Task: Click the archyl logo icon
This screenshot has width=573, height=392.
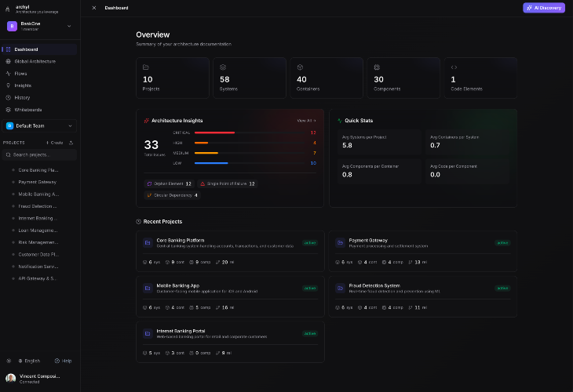Action: (7, 9)
